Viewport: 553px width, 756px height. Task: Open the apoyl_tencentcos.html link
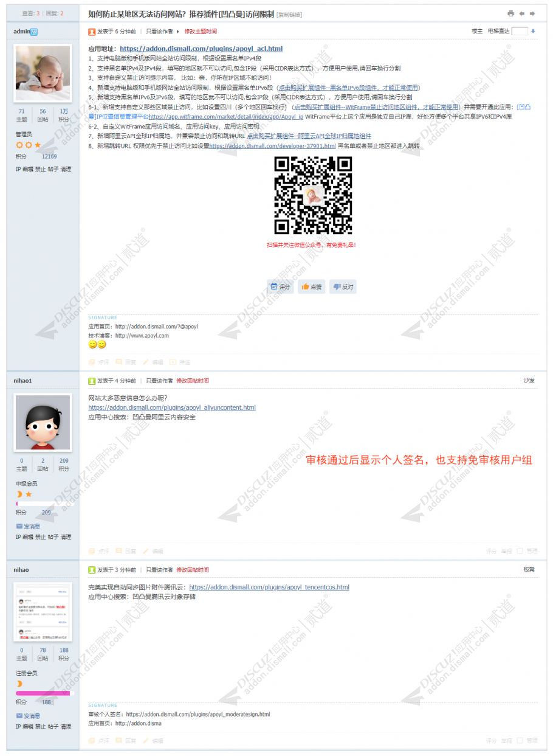(269, 588)
